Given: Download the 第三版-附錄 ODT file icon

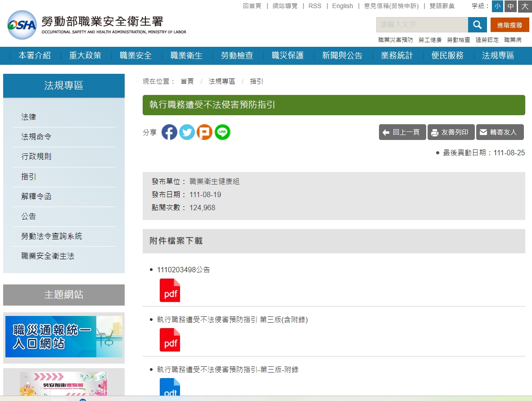Looking at the screenshot, I should (170, 388).
